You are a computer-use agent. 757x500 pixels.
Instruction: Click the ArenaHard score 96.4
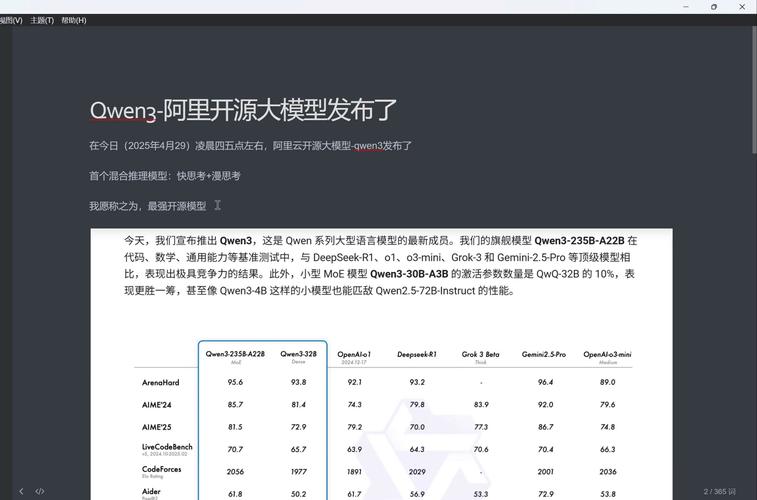545,382
